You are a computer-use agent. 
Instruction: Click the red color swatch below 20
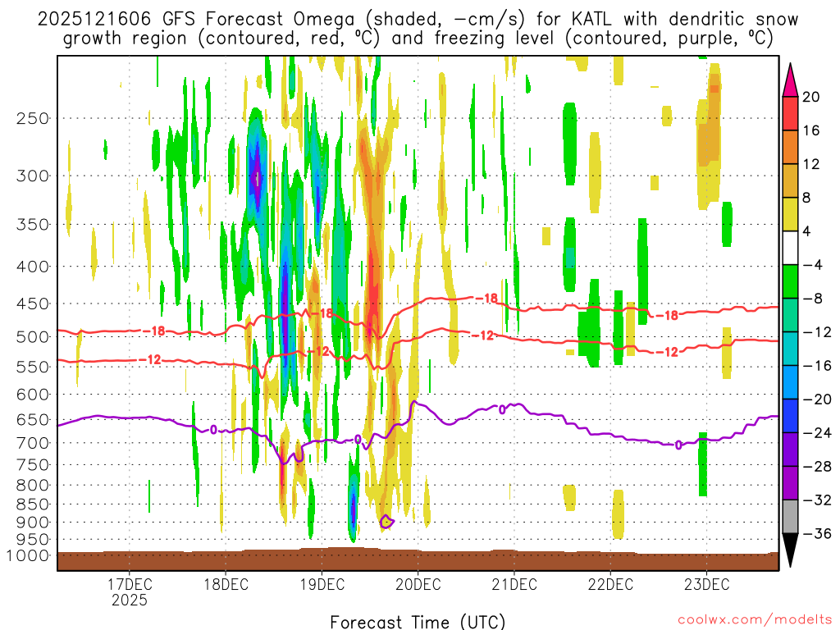(x=790, y=113)
